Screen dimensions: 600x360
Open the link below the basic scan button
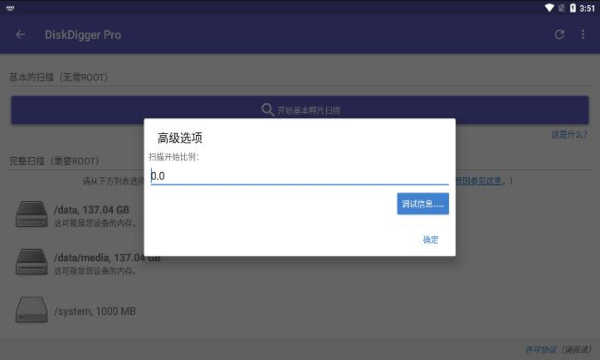tap(569, 134)
